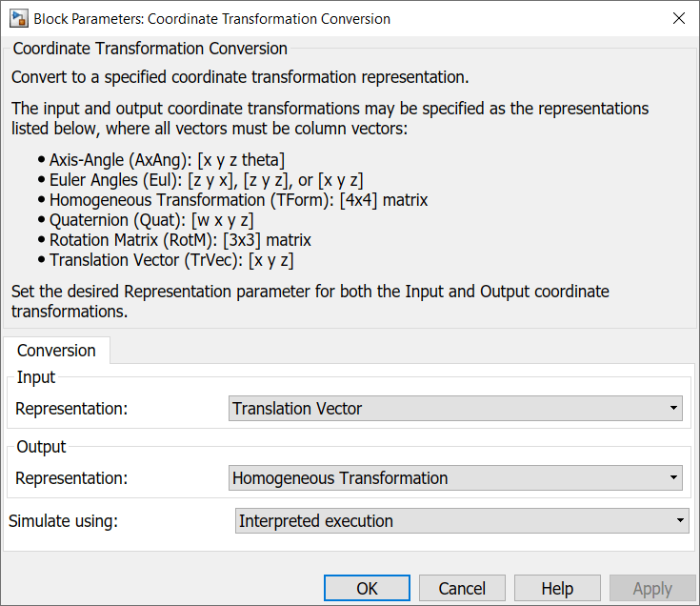Click the Quaternion (Quat) bullet line
This screenshot has height=606, width=700.
coord(150,220)
